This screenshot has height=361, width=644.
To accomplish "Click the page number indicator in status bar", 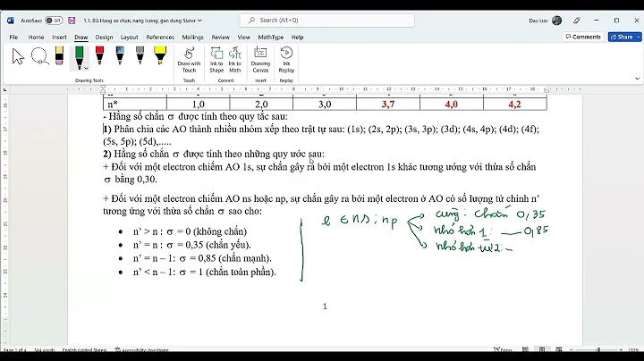I will point(15,350).
